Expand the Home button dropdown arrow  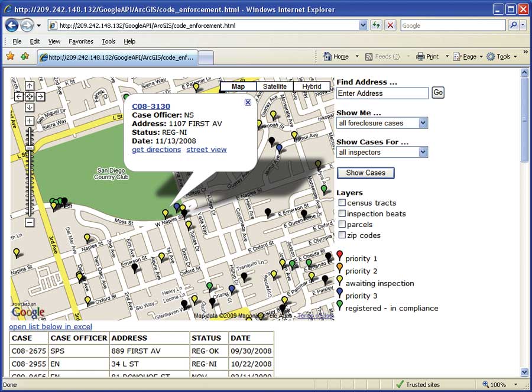[357, 56]
